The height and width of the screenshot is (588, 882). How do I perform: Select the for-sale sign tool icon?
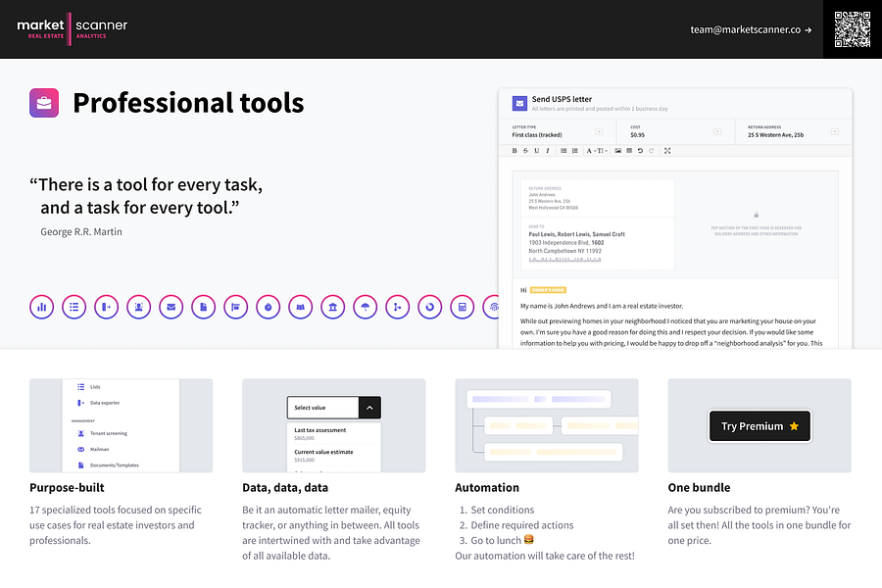(235, 307)
